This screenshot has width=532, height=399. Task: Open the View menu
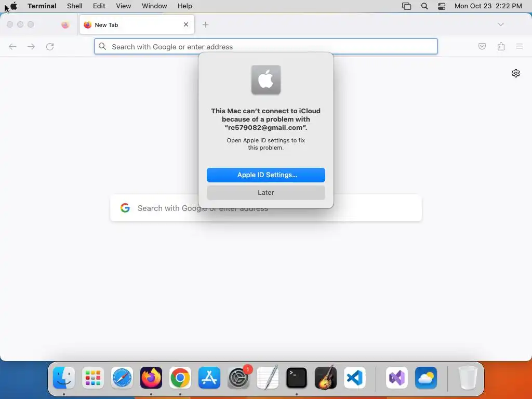tap(124, 6)
